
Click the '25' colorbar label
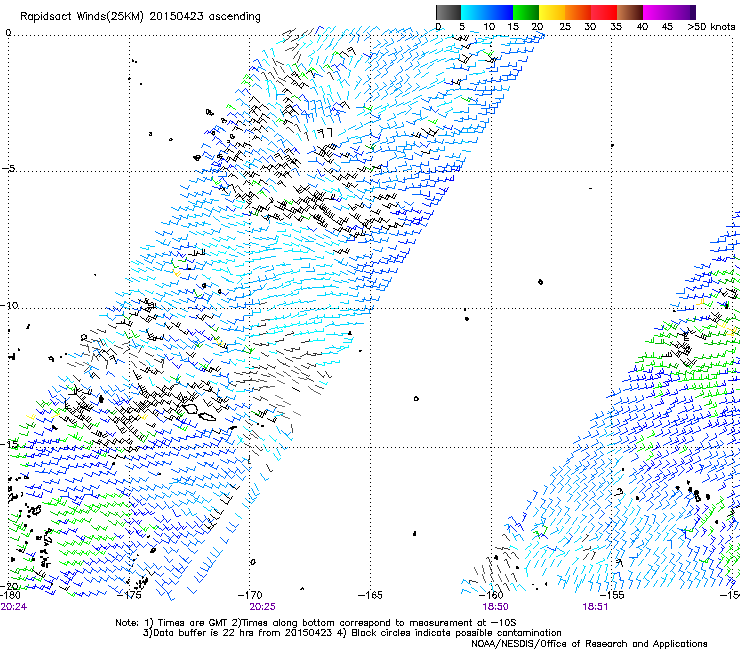tap(565, 27)
